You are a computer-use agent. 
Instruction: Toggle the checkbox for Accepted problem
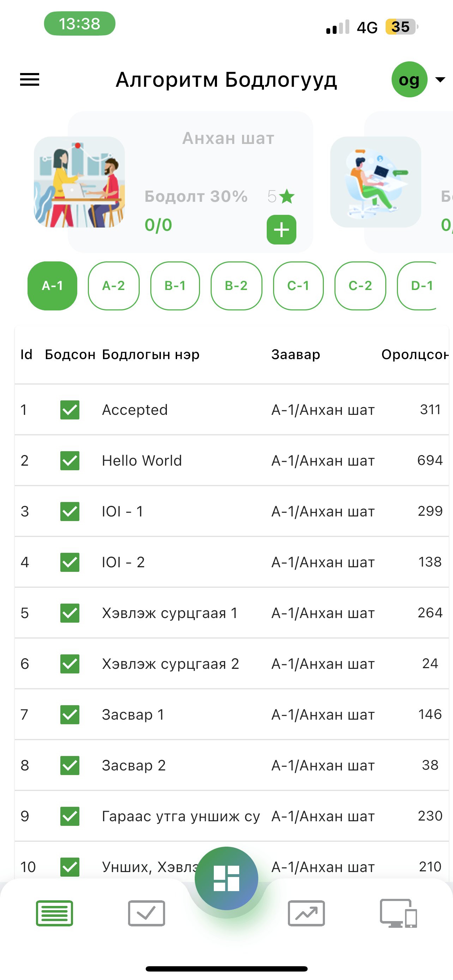point(70,410)
